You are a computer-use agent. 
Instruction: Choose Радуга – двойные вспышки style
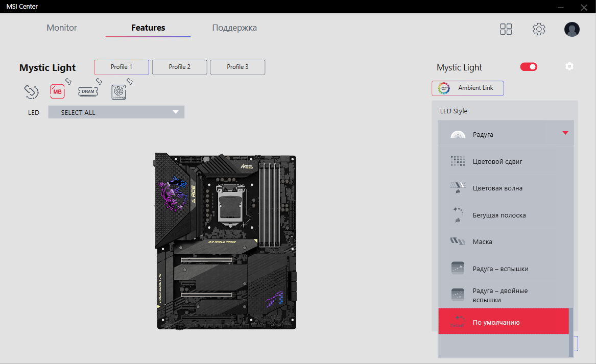503,295
